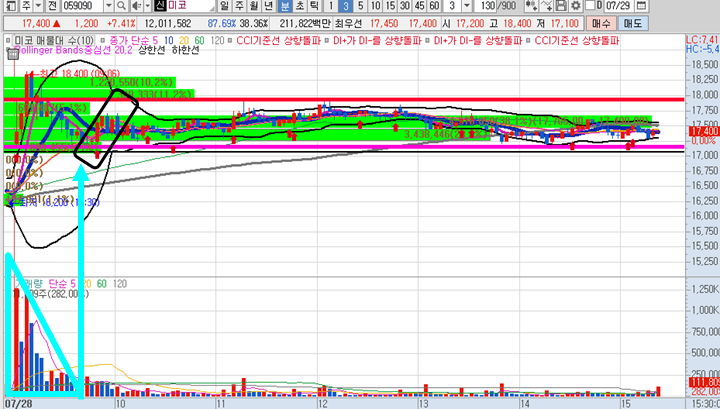Image resolution: width=720 pixels, height=409 pixels.
Task: Click red 17,400 price tag on axis
Action: point(703,132)
